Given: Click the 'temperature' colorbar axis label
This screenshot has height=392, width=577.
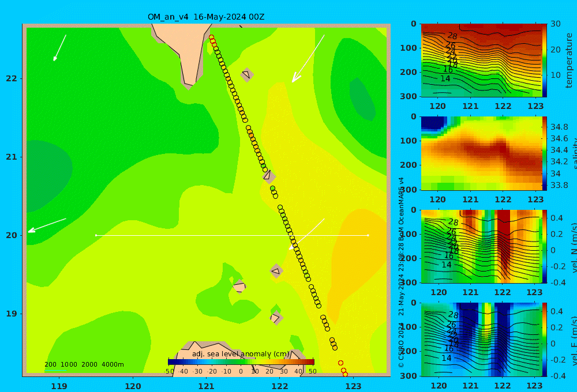Looking at the screenshot, I should point(569,61).
